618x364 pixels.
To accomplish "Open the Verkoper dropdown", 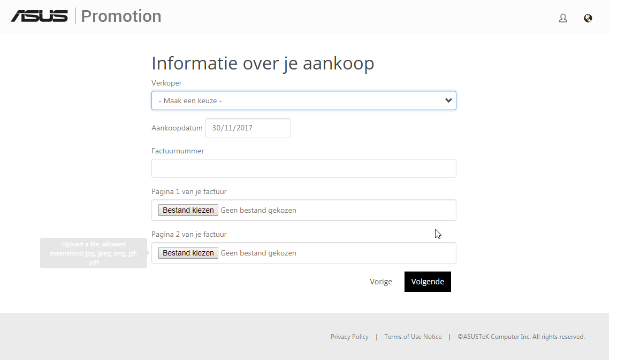I will coord(303,100).
